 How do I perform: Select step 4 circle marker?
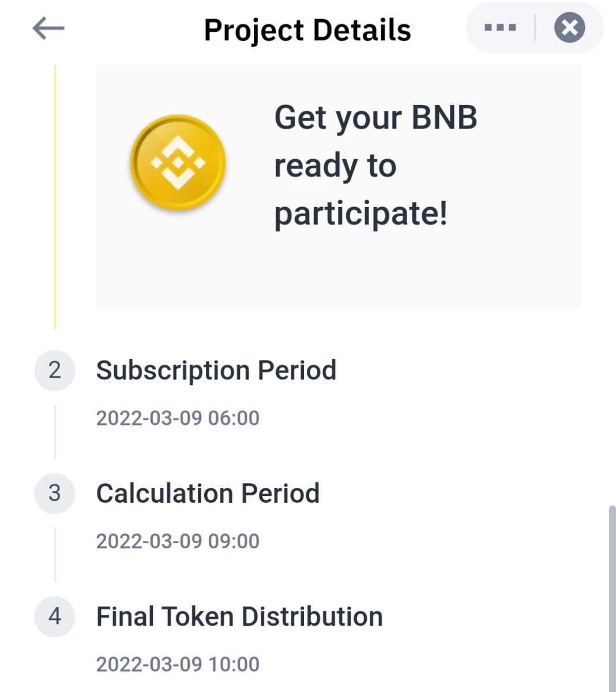pyautogui.click(x=55, y=616)
